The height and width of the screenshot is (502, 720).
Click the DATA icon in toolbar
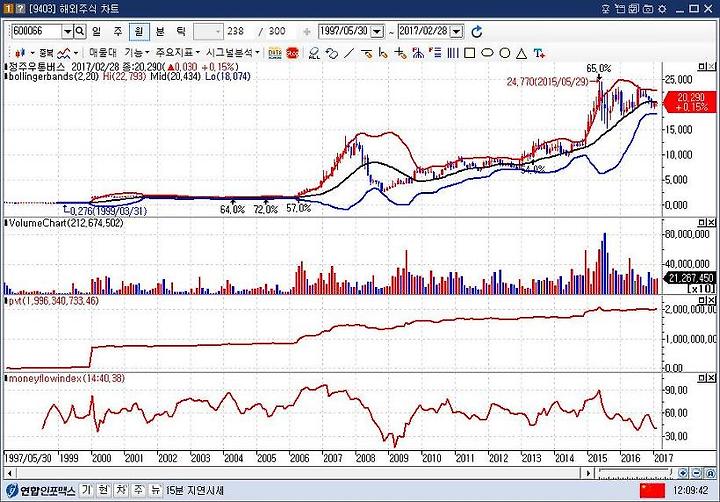tap(275, 53)
